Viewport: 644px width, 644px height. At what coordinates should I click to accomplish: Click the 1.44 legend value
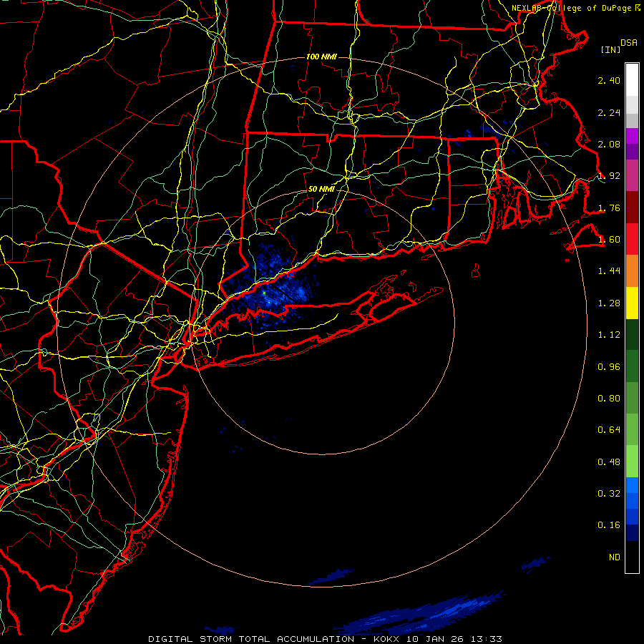(x=609, y=271)
